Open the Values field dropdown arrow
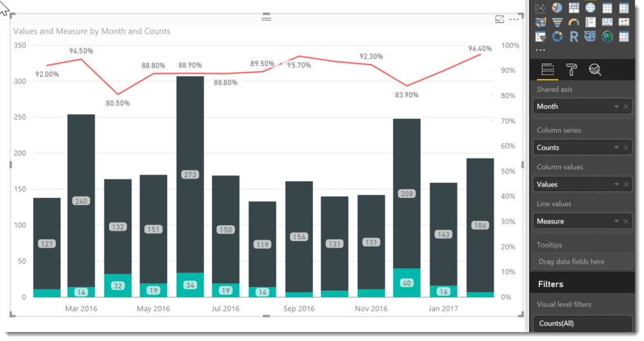The width and height of the screenshot is (644, 341). [616, 184]
